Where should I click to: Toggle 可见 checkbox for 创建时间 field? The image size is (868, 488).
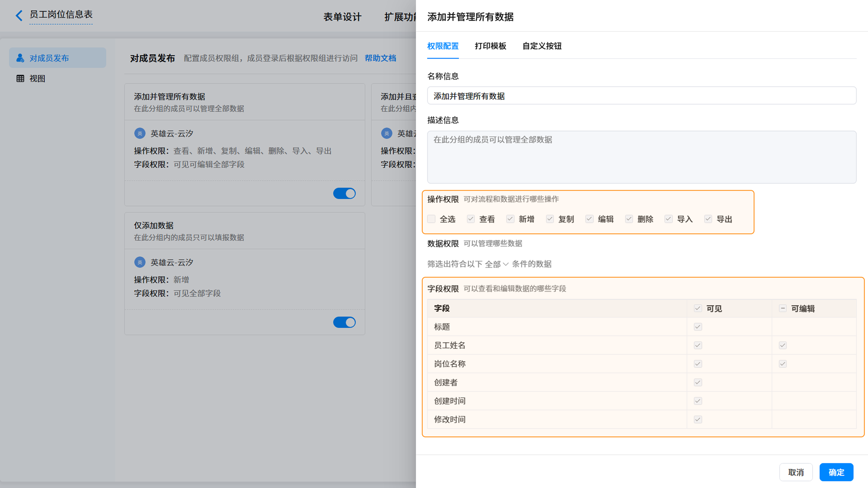tap(698, 401)
